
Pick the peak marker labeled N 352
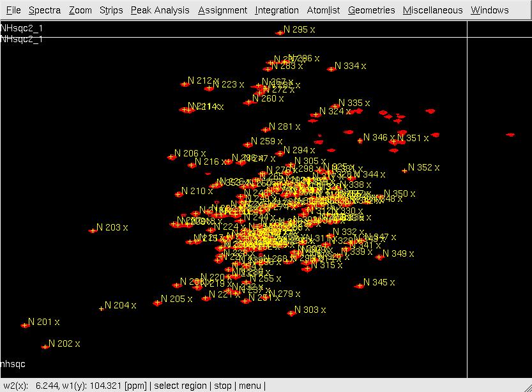tap(404, 170)
